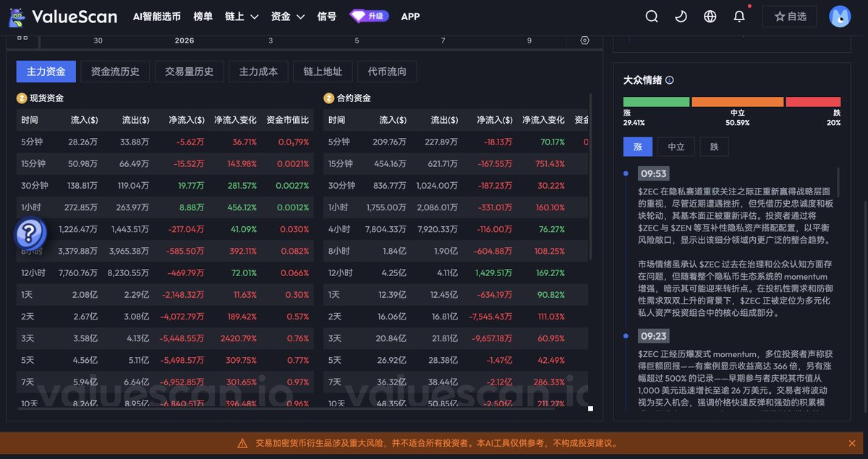Screen dimensions: 868x459
Task: Open the 榜单 menu item
Action: click(x=203, y=16)
